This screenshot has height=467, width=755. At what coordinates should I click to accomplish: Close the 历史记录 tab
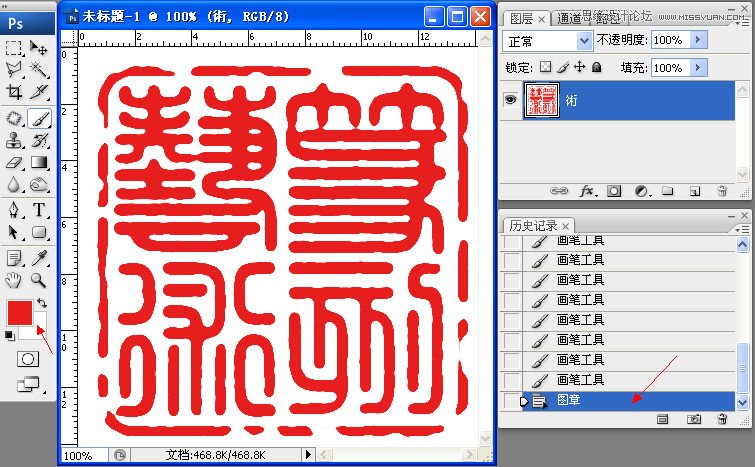(x=565, y=226)
